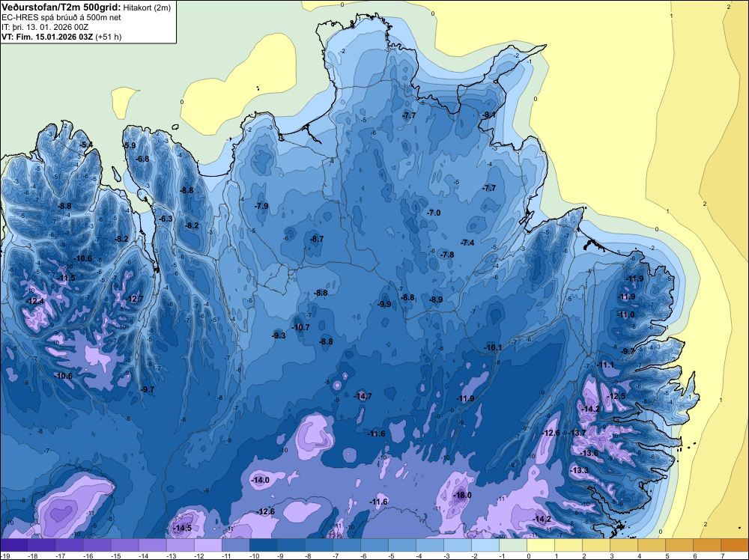Click the -11.0 temperature value
Viewport: 749px width, 560px height.
point(625,314)
